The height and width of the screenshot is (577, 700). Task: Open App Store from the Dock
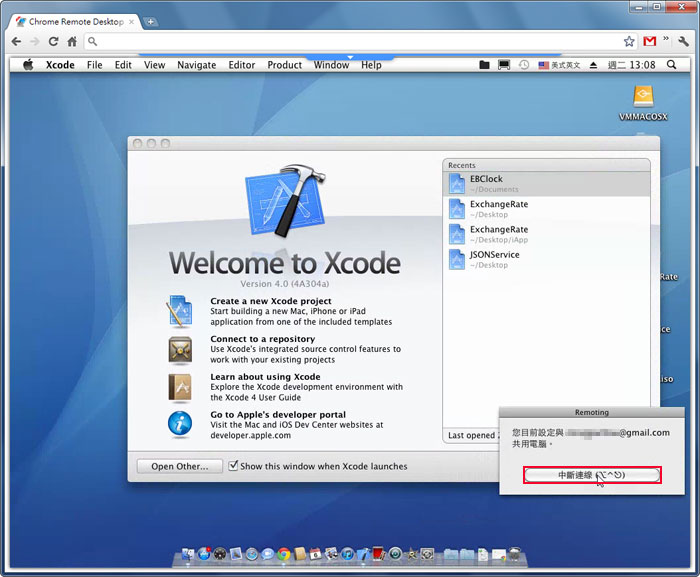[x=204, y=554]
